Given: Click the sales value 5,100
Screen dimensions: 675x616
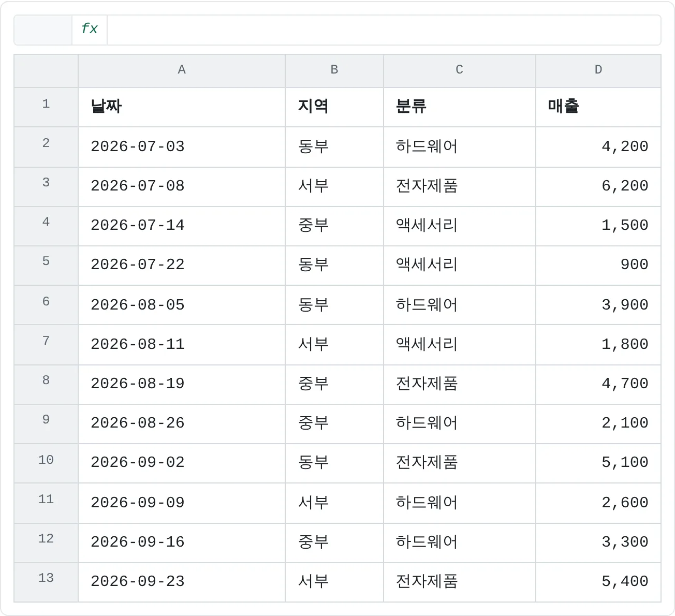Looking at the screenshot, I should click(598, 463).
